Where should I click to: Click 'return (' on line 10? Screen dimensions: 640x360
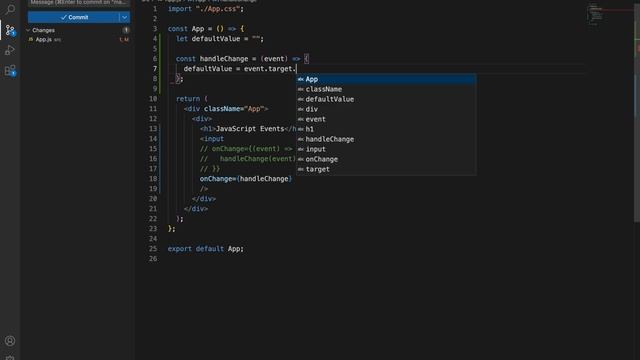(x=192, y=99)
